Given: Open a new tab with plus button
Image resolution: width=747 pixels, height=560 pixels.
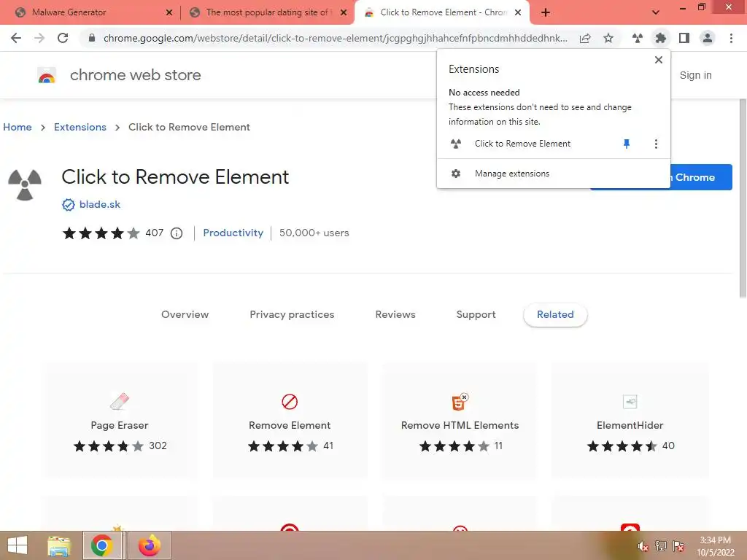Looking at the screenshot, I should [546, 12].
